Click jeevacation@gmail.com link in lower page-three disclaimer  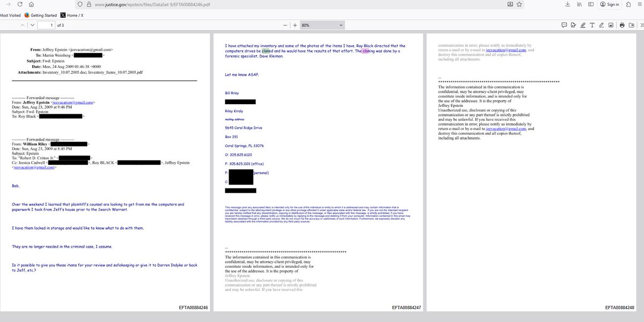pyautogui.click(x=506, y=129)
